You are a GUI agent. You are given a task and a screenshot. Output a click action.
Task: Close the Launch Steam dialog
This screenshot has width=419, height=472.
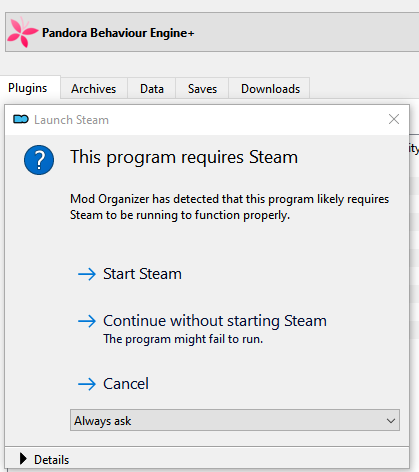[x=394, y=119]
